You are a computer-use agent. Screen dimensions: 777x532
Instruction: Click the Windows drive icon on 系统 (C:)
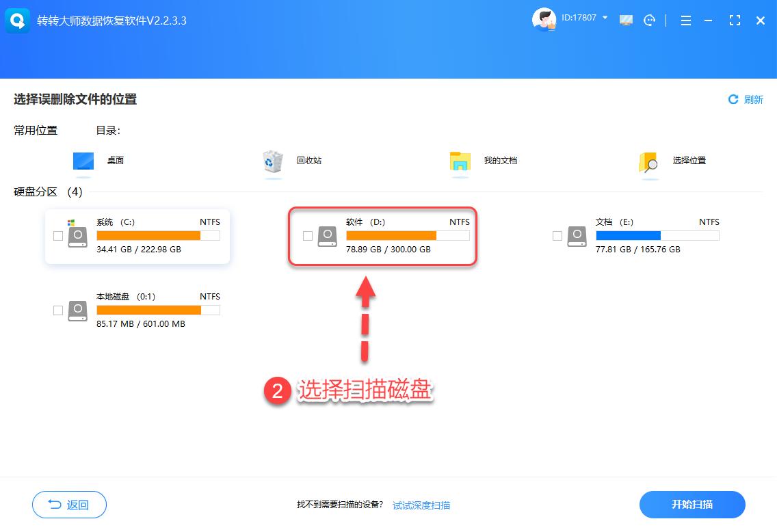click(77, 236)
